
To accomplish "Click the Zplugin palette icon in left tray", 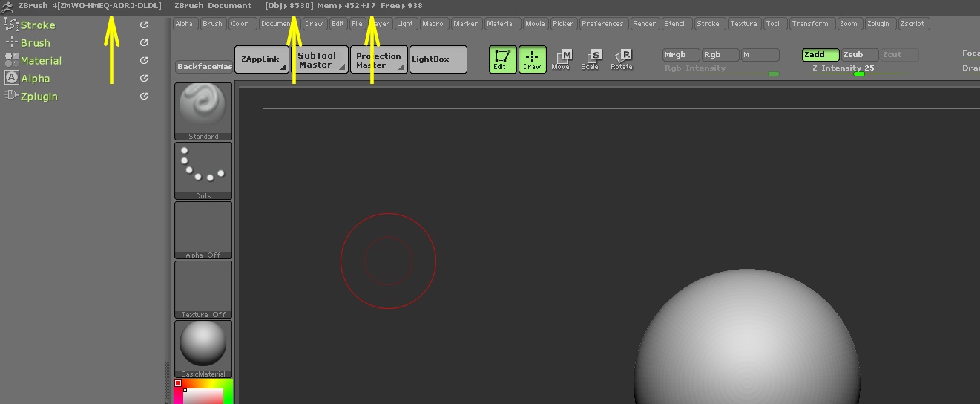I will pyautogui.click(x=11, y=96).
